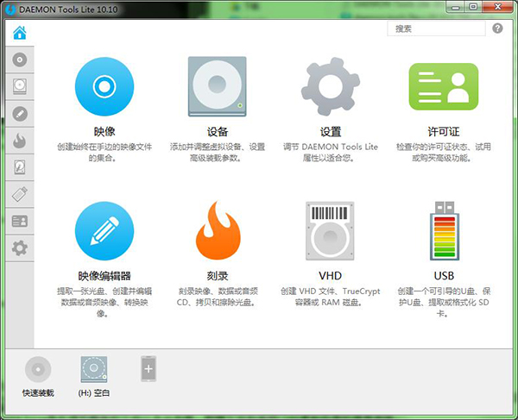
Task: Click the large 设备 virtual drive icon
Action: 217,86
